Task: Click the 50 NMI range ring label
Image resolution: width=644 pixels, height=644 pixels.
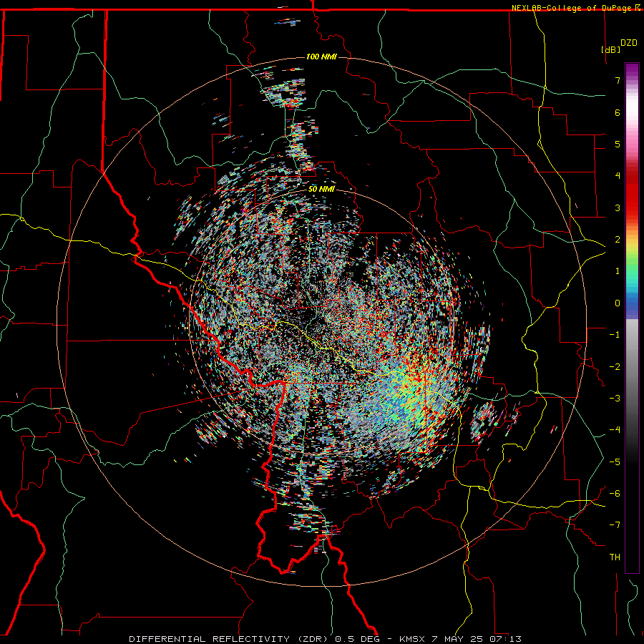Action: pos(321,190)
